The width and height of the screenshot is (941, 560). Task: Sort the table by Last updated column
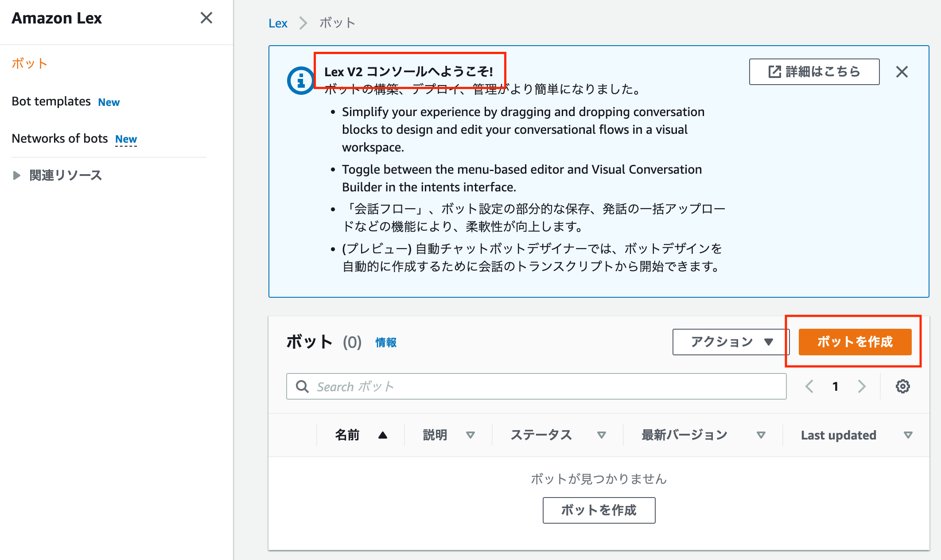[x=856, y=435]
